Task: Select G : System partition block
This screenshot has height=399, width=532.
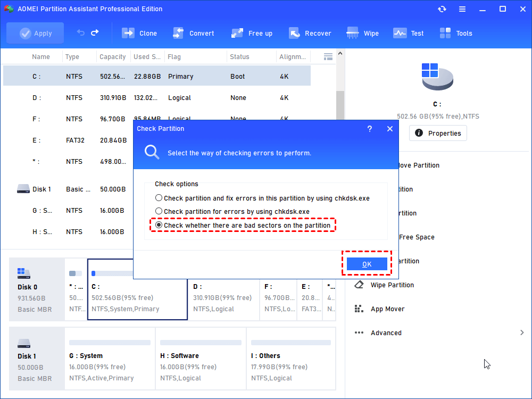Action: point(110,358)
